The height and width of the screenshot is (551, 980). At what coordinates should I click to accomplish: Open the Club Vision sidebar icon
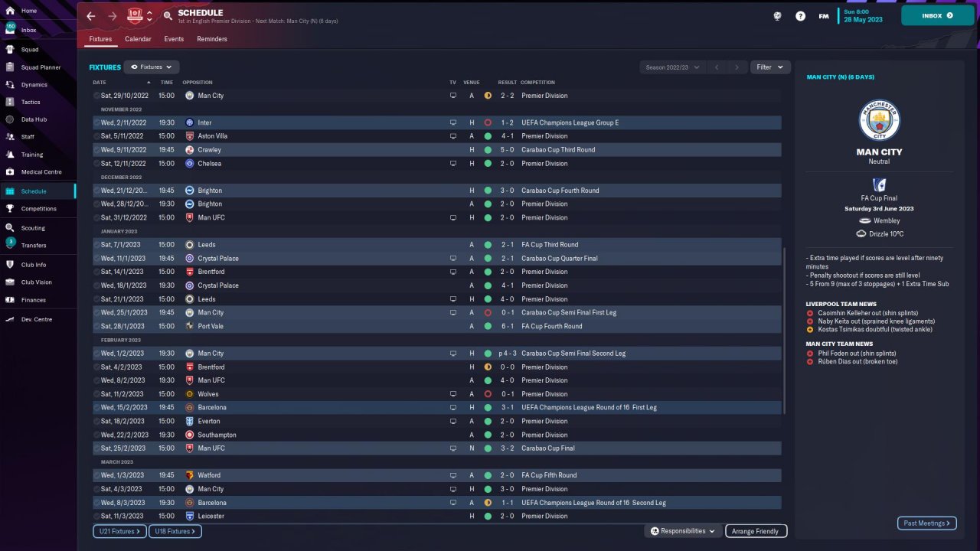point(10,282)
